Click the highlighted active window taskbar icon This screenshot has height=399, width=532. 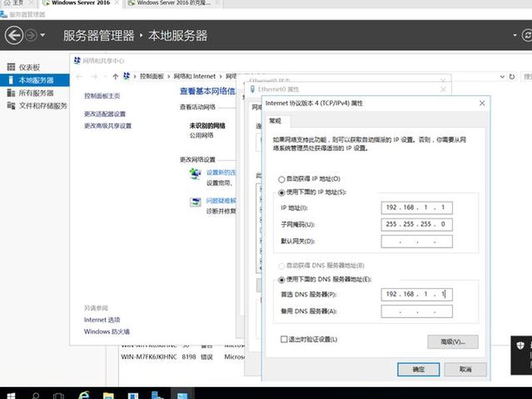point(182,394)
